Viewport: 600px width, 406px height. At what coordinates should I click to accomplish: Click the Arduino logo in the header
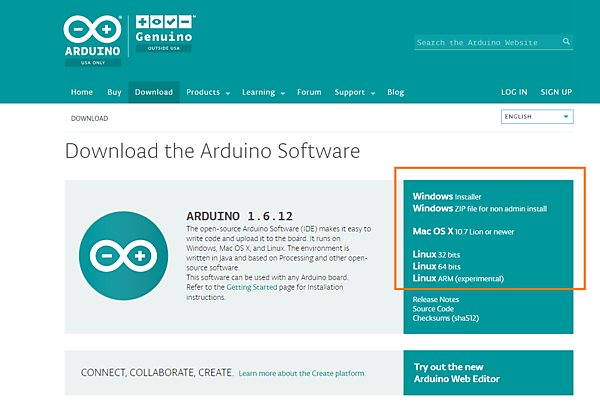(x=92, y=37)
